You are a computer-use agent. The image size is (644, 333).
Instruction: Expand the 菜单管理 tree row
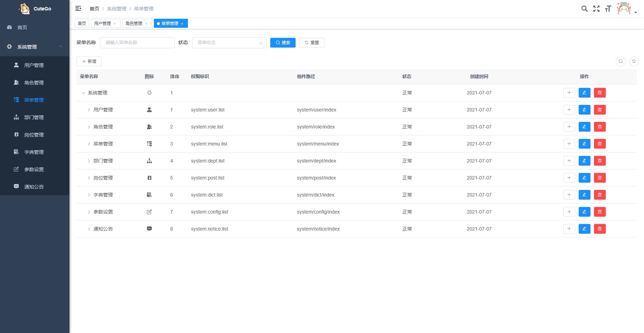[89, 144]
